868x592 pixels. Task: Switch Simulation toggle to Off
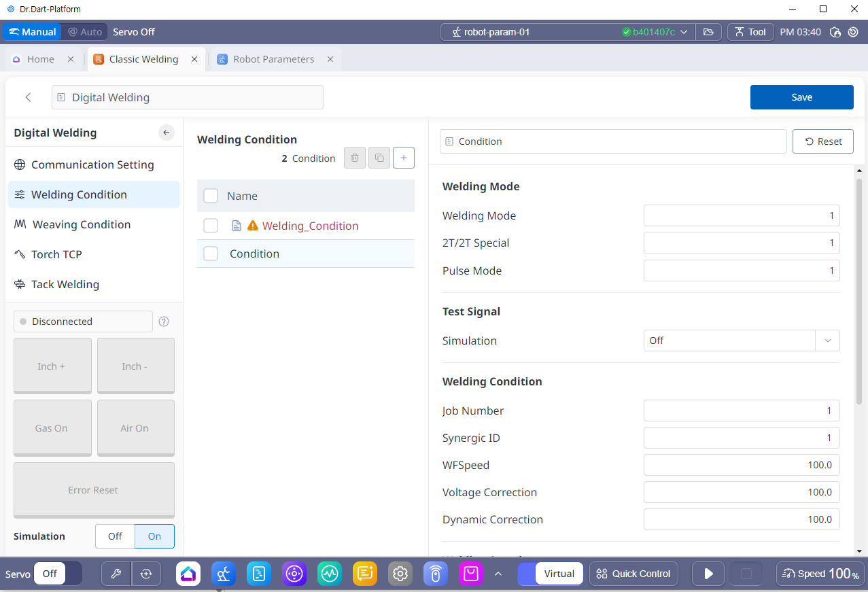click(x=115, y=536)
